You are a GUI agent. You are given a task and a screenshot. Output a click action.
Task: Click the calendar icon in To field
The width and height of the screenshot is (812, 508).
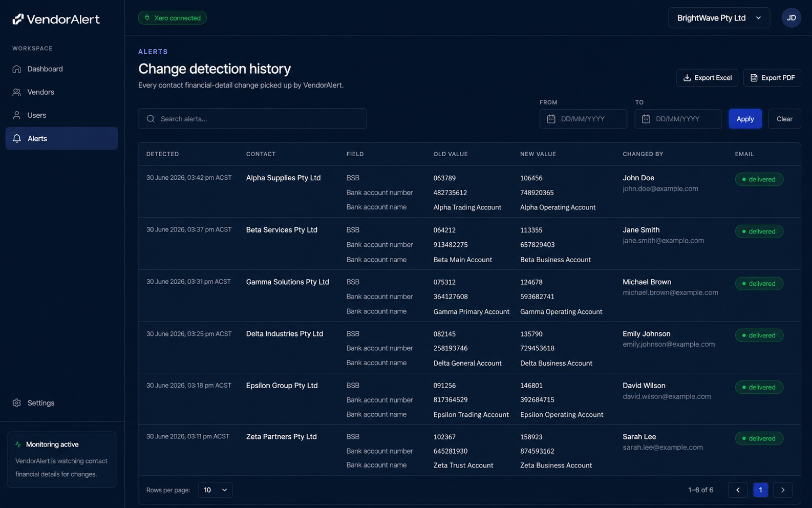click(646, 119)
